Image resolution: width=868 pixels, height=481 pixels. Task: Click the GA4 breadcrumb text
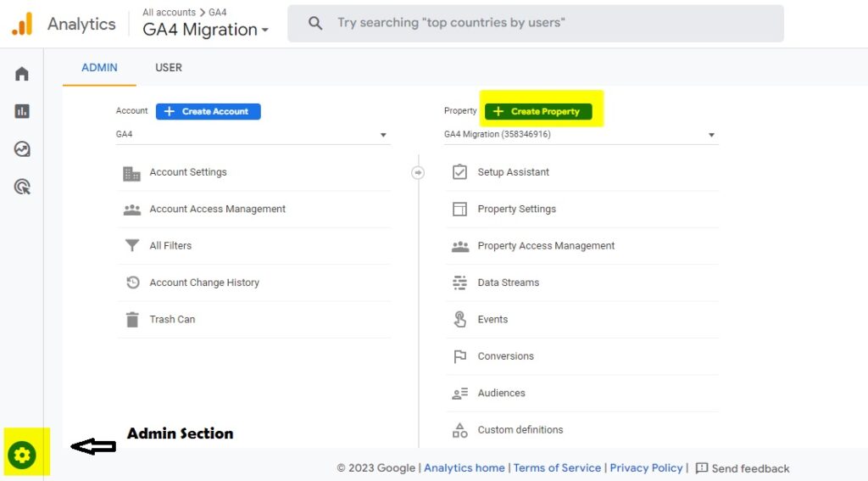point(218,12)
